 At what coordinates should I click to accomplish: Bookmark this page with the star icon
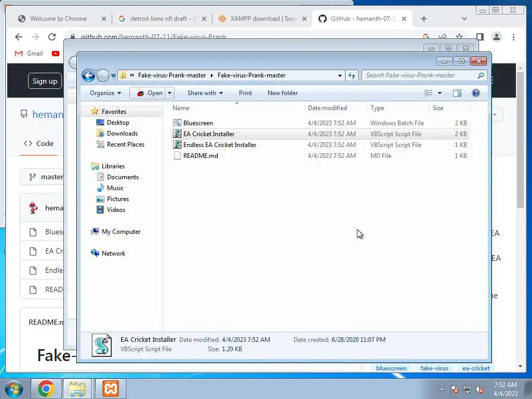click(459, 36)
